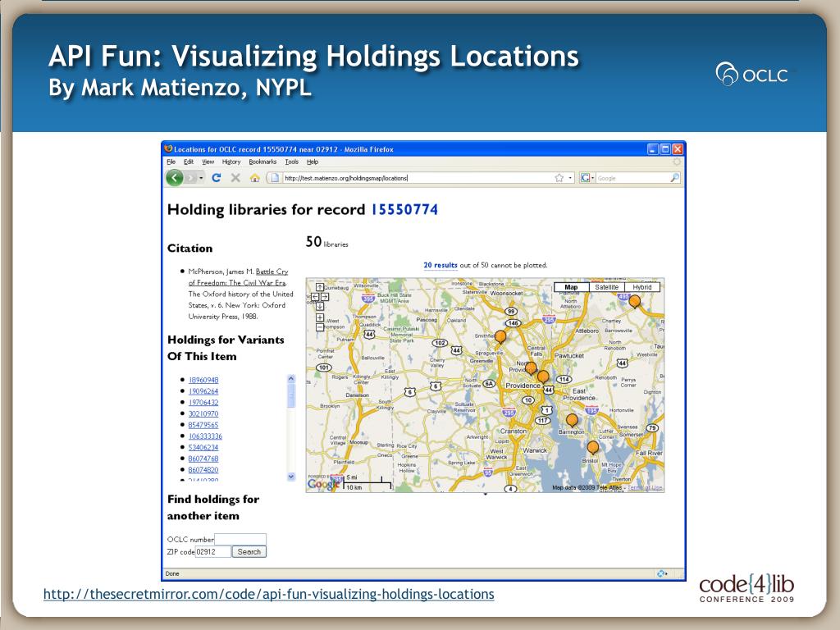Zoom out on the map with minus
840x630 pixels.
point(320,327)
